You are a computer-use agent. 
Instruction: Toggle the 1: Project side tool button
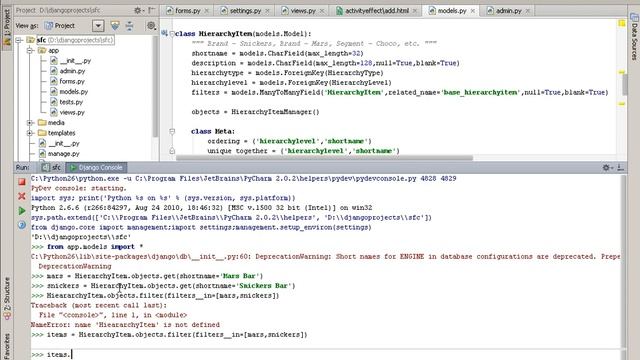(x=7, y=28)
